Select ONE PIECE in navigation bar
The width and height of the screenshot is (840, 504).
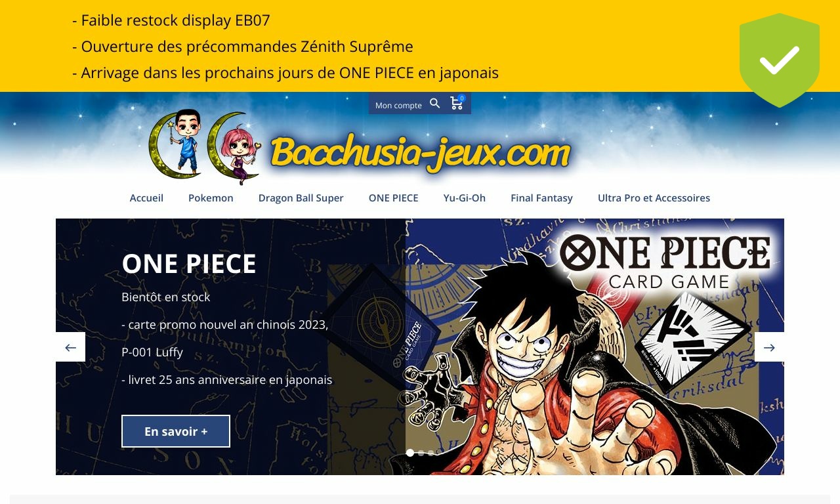click(393, 198)
